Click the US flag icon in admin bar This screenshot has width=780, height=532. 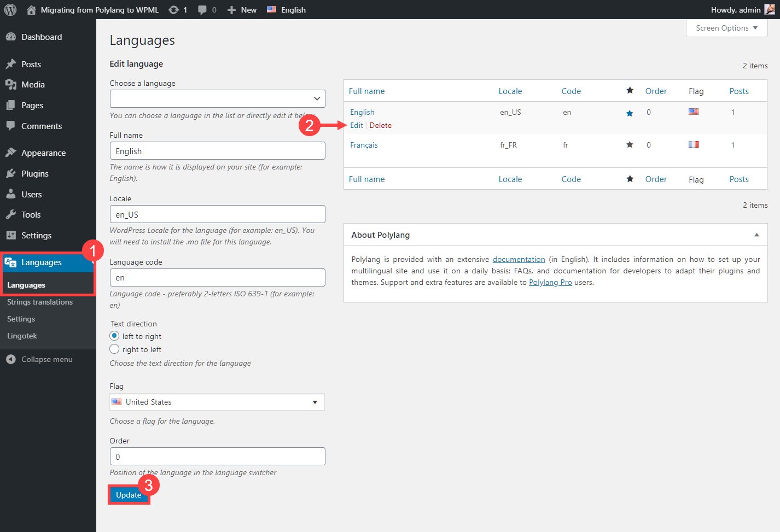pos(271,9)
